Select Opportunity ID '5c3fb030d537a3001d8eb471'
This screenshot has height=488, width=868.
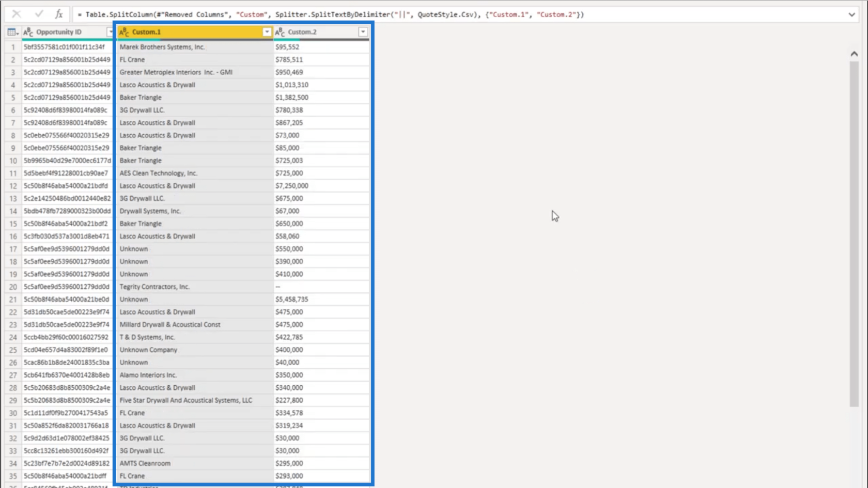[67, 237]
